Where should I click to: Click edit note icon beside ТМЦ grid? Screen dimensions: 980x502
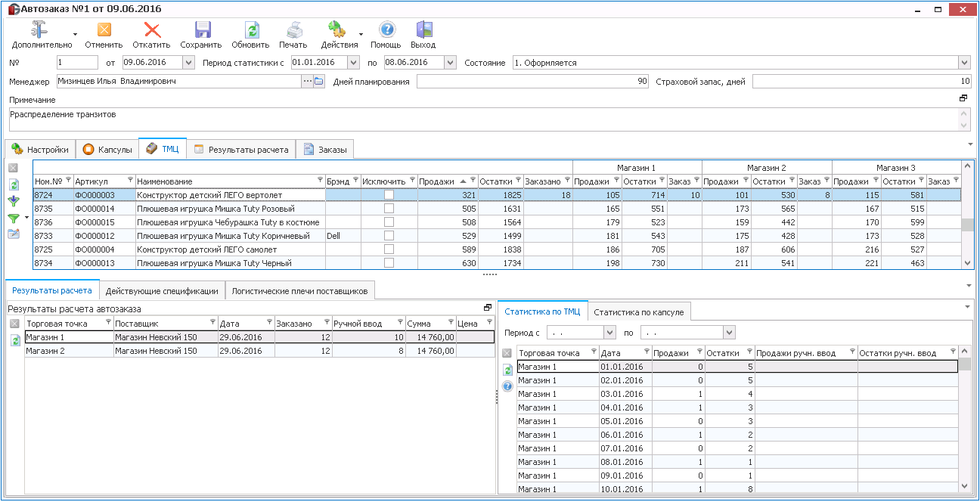pyautogui.click(x=13, y=234)
